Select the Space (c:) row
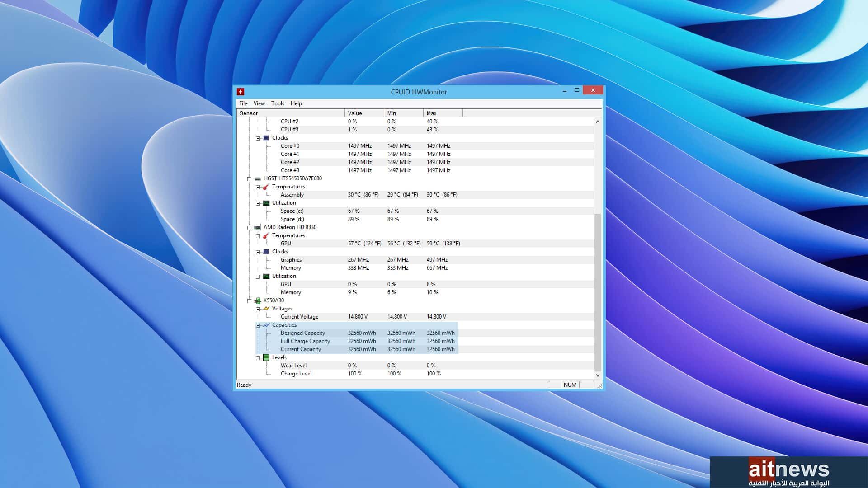This screenshot has width=868, height=488. (x=436, y=211)
